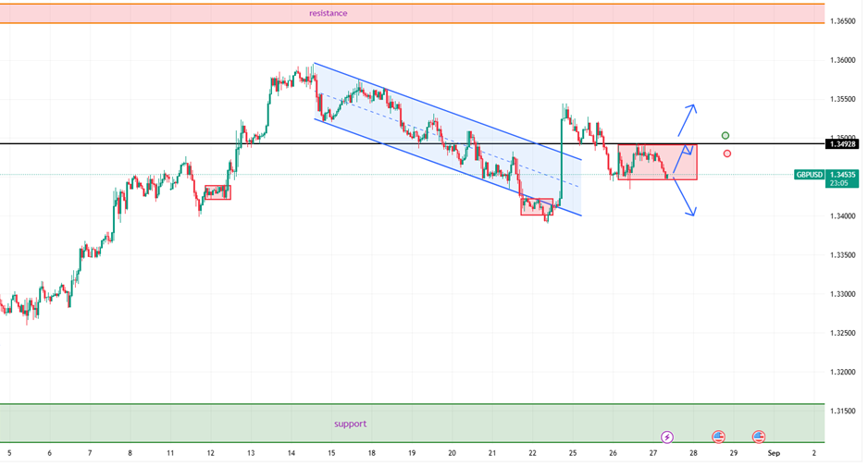Click the date label 27 on time axis
Viewport: 868px width, 467px height.
653,453
